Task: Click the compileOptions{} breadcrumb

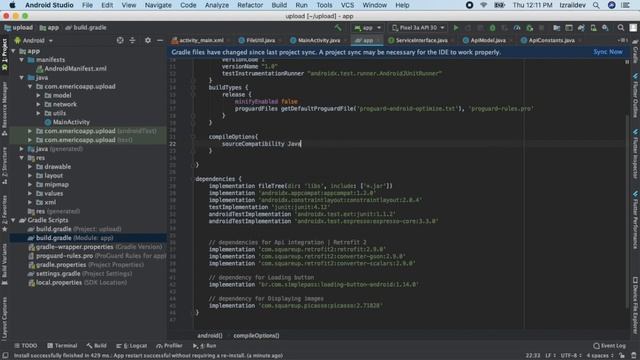Action: coord(256,336)
